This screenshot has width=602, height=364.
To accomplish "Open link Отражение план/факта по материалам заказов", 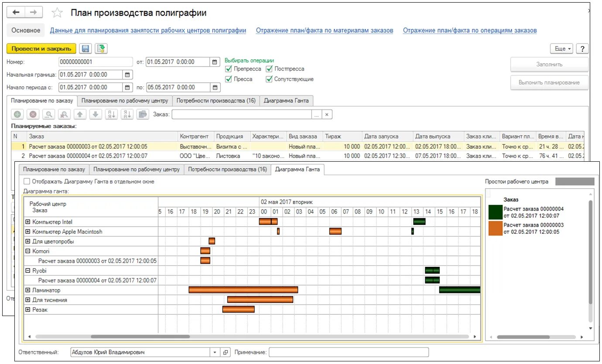I will (x=325, y=31).
